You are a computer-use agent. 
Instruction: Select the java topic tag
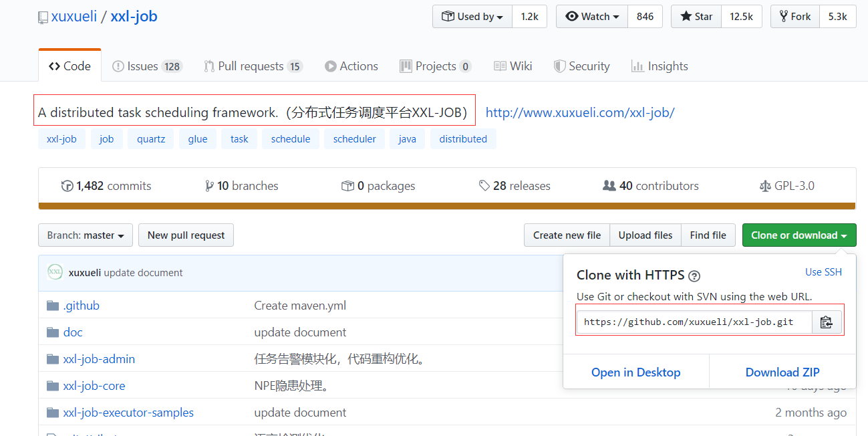408,139
